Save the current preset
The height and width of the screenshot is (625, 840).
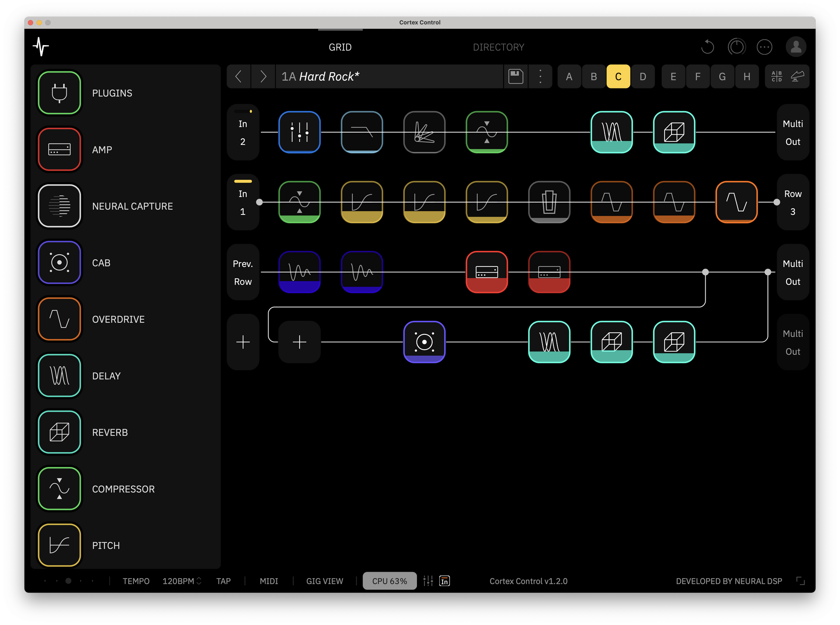[516, 77]
